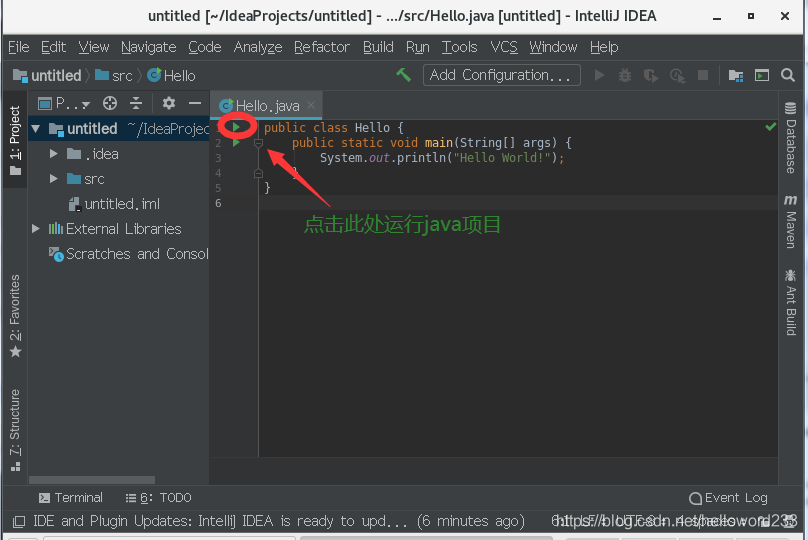Click untitled breadcrumb in navigation bar
The height and width of the screenshot is (540, 808).
pos(47,76)
